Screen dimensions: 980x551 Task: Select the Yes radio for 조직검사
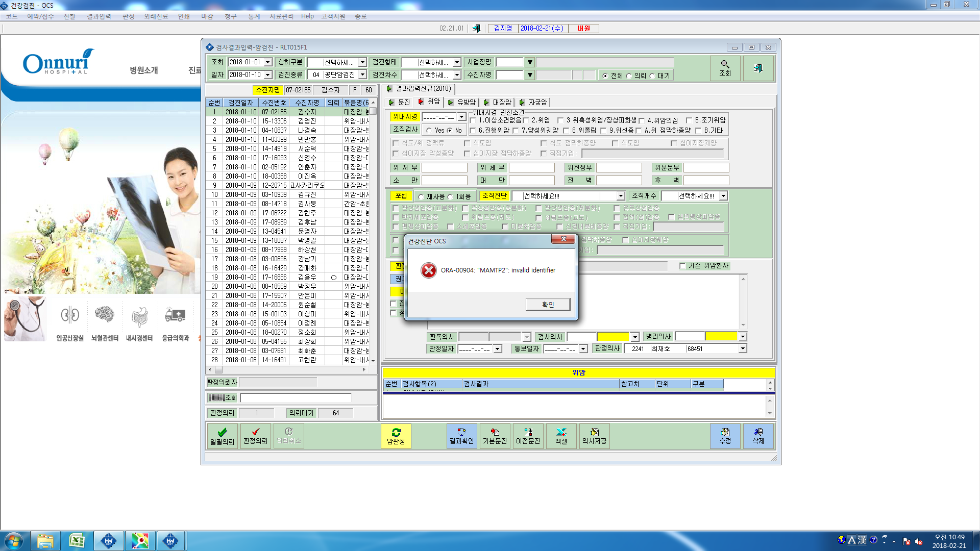[x=429, y=131]
